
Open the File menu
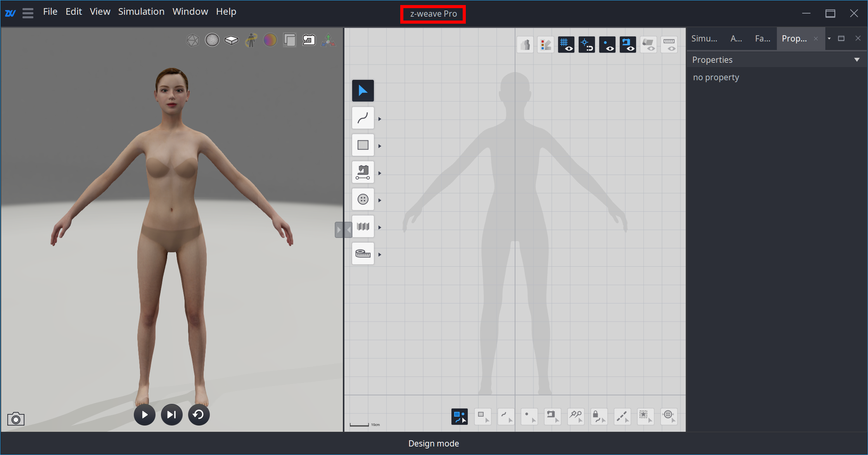point(50,12)
